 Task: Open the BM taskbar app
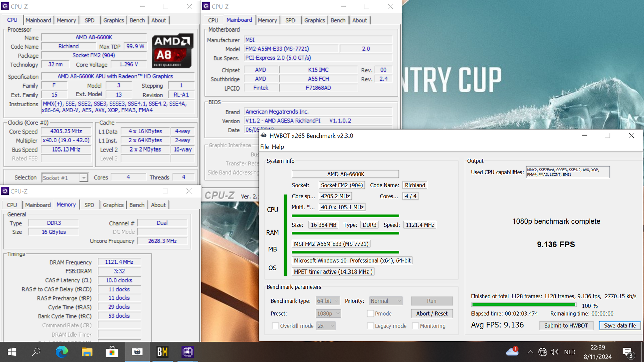[x=162, y=352]
